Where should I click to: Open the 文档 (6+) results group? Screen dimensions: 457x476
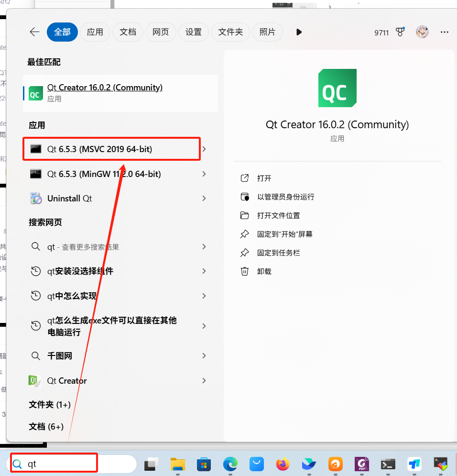(46, 427)
